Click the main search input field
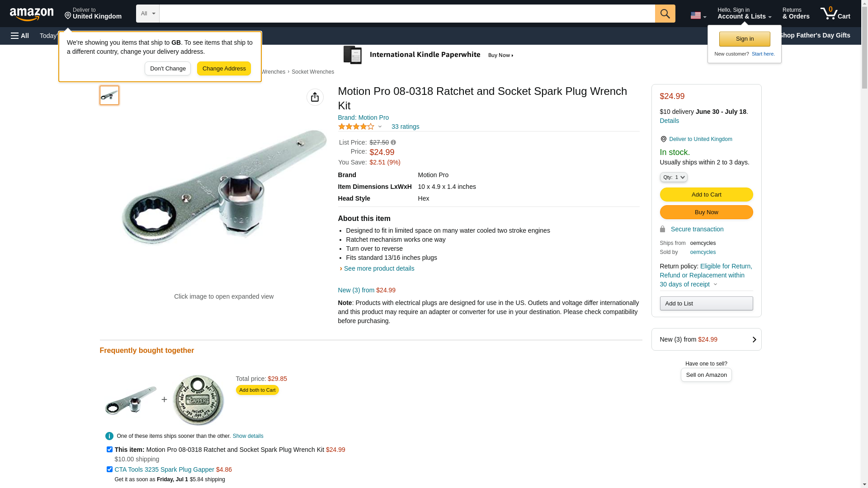 [x=407, y=14]
